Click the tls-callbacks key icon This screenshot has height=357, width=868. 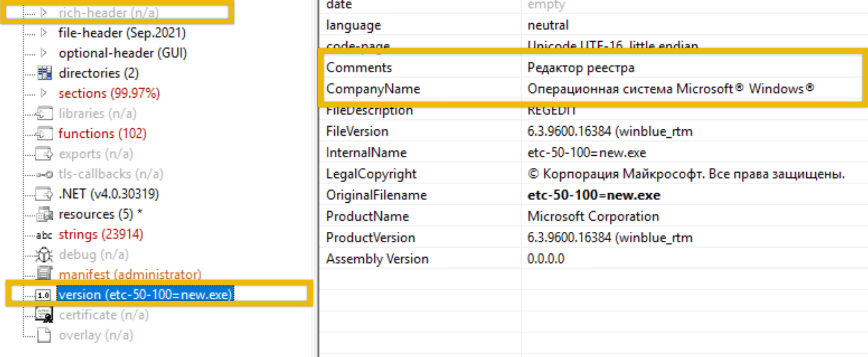[x=44, y=174]
